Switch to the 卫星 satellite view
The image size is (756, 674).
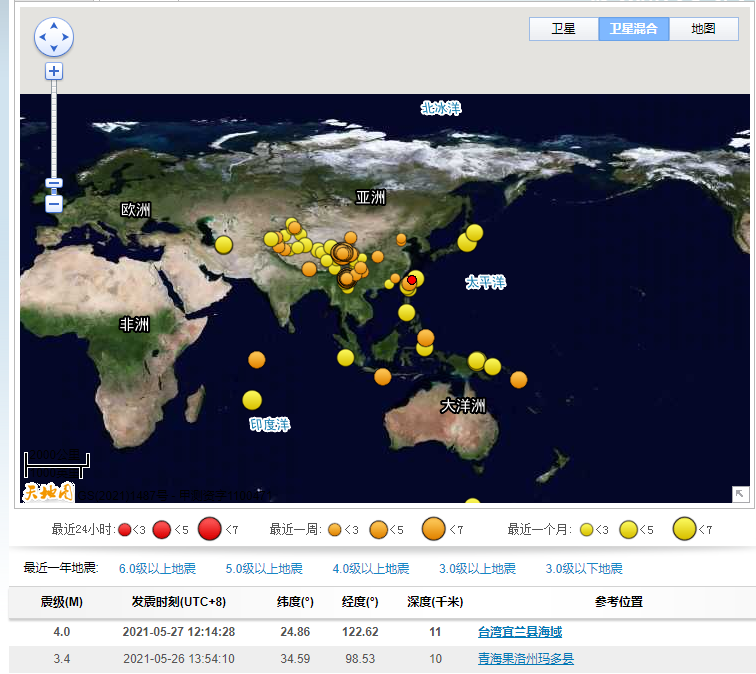[564, 29]
